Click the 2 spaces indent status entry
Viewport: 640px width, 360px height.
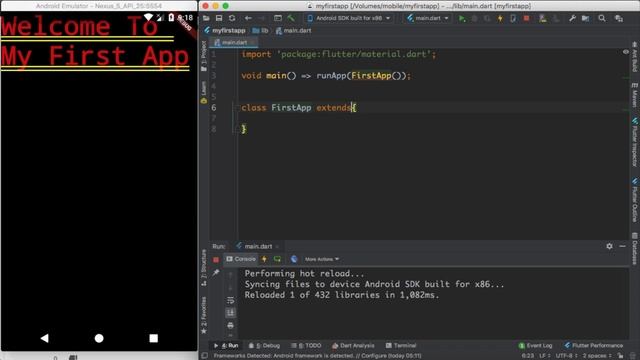coord(597,356)
